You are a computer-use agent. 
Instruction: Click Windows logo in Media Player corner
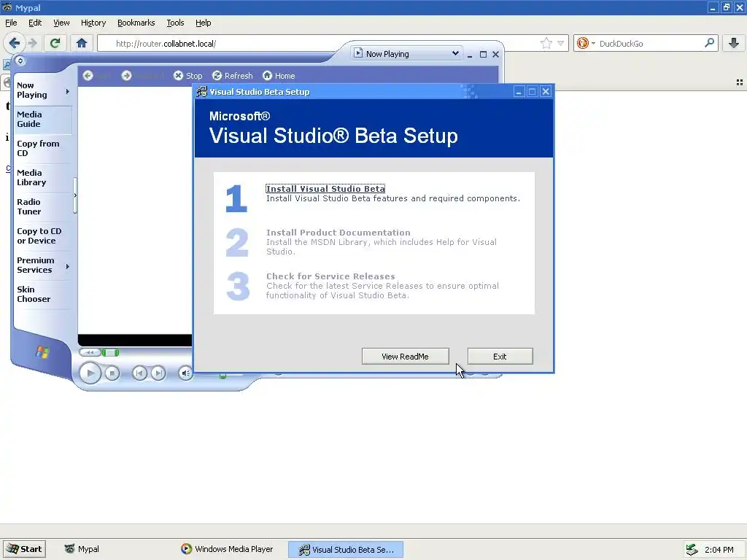click(x=42, y=352)
